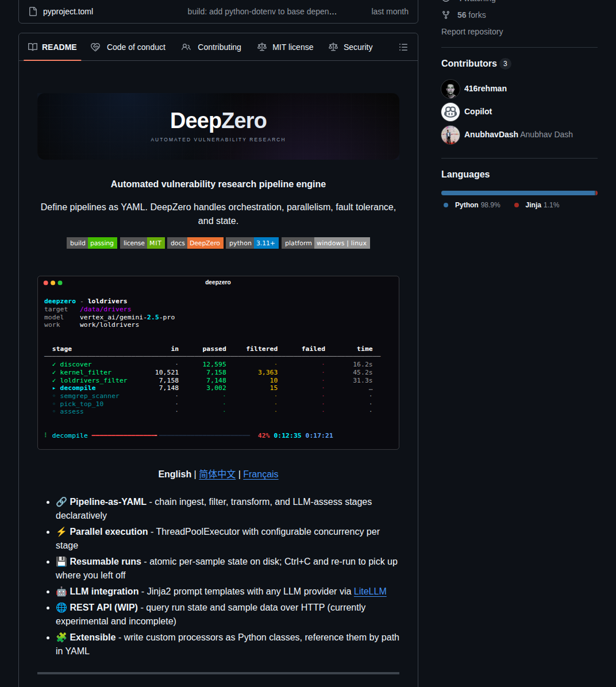Click the contributors count badge 3
616x687 pixels.
click(x=505, y=64)
